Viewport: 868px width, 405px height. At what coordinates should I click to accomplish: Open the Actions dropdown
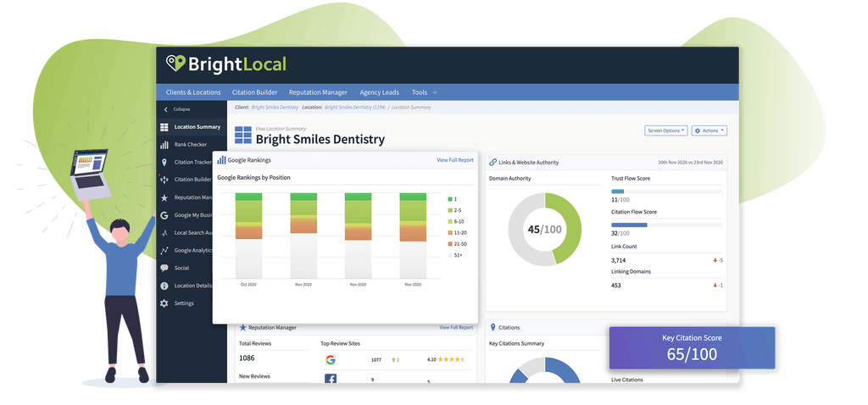point(709,130)
